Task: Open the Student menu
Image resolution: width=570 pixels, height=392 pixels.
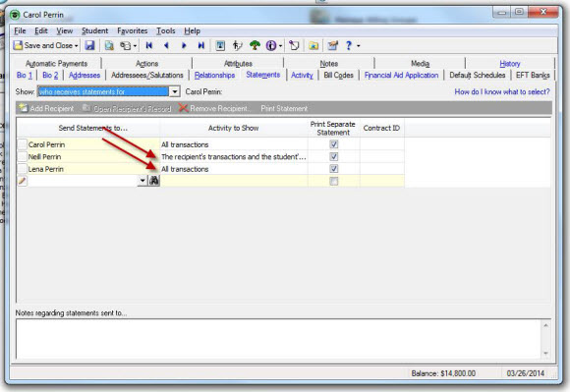Action: 95,30
